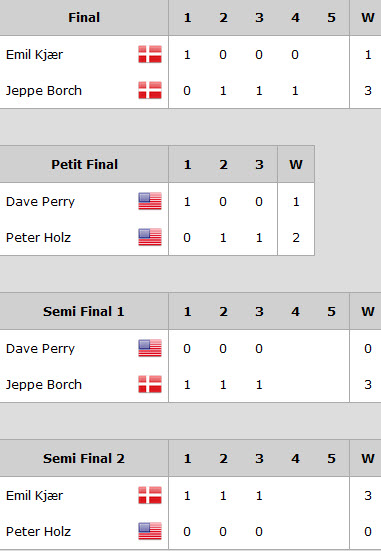Click USA flag beside Dave Perry in Semi Final 1
Image resolution: width=381 pixels, height=551 pixels.
150,348
